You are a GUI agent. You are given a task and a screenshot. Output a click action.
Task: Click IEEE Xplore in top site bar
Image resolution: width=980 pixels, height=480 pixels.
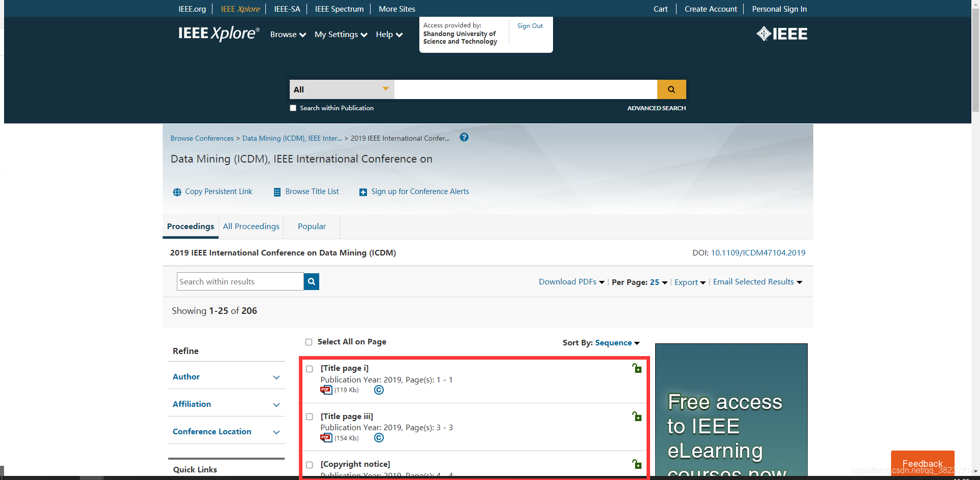coord(240,9)
